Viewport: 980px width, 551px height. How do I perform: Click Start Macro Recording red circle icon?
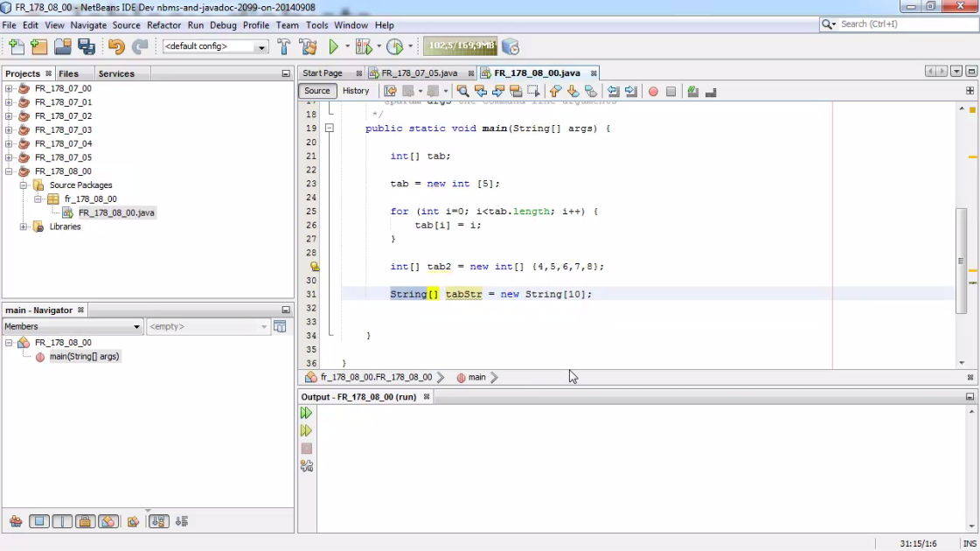[653, 91]
